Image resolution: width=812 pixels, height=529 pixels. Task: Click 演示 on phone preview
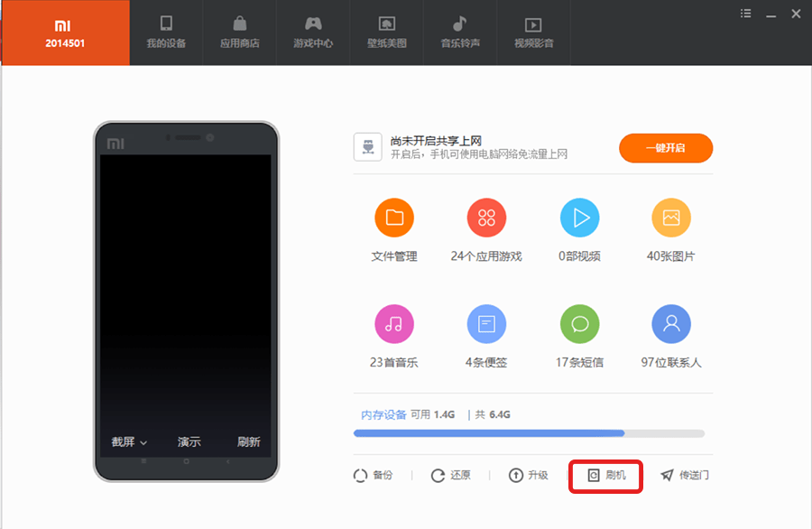[x=189, y=442]
